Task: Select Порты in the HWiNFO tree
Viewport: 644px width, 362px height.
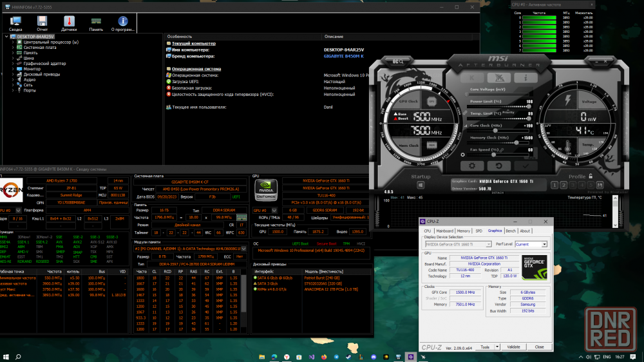Action: pos(30,90)
